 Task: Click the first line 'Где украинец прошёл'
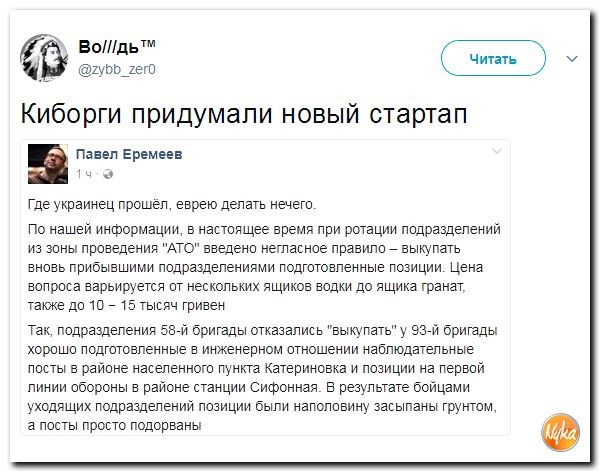click(x=171, y=205)
